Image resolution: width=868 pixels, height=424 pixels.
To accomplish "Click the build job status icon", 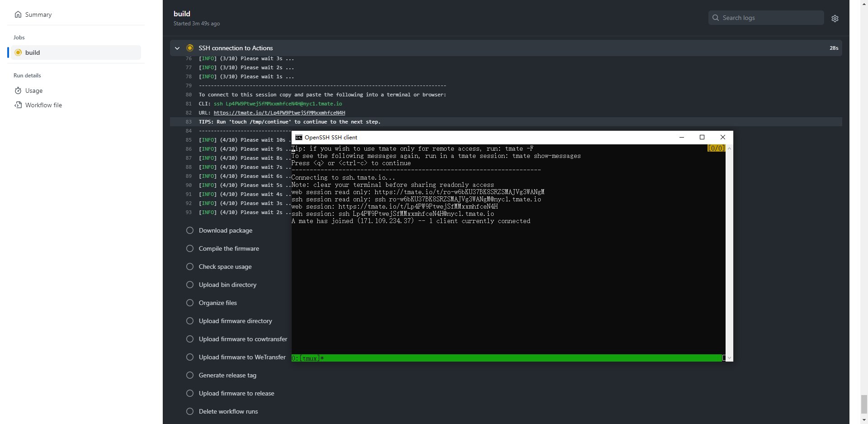I will [18, 52].
